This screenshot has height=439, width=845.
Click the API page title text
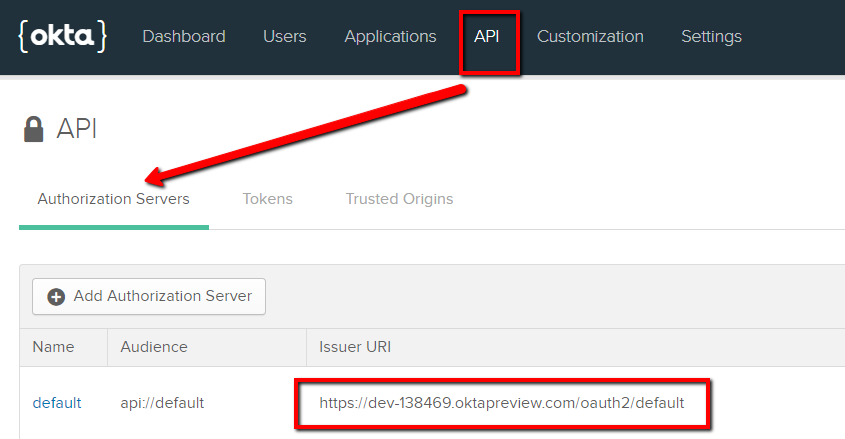pyautogui.click(x=76, y=129)
